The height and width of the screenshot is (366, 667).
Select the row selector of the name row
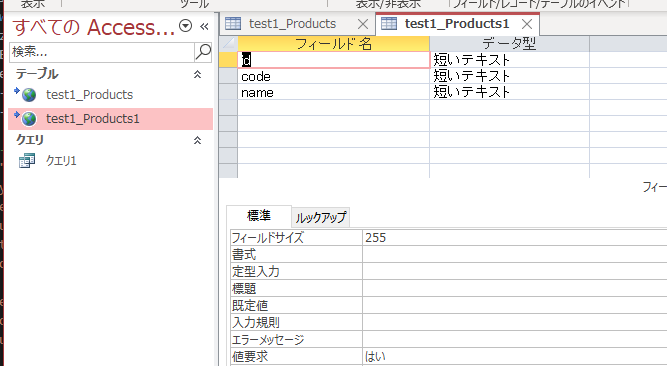tap(228, 92)
